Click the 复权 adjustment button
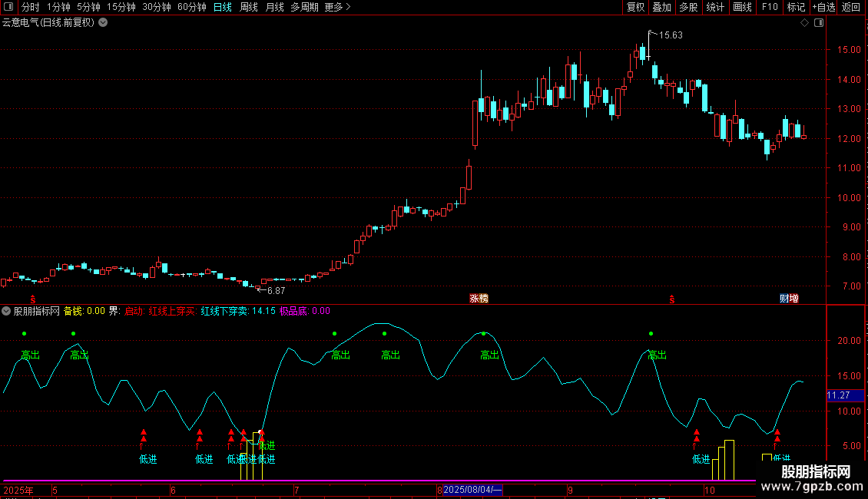Viewport: 868px width, 499px height. tap(635, 7)
